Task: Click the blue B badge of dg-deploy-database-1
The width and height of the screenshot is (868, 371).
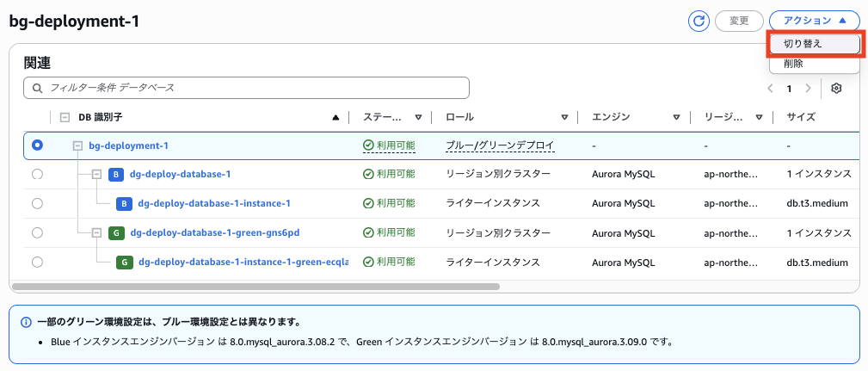Action: tap(116, 175)
